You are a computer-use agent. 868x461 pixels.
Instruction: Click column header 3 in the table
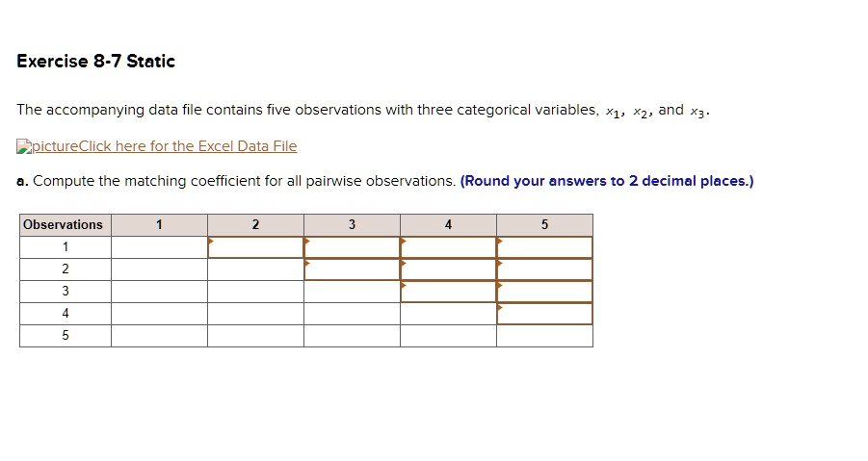352,225
